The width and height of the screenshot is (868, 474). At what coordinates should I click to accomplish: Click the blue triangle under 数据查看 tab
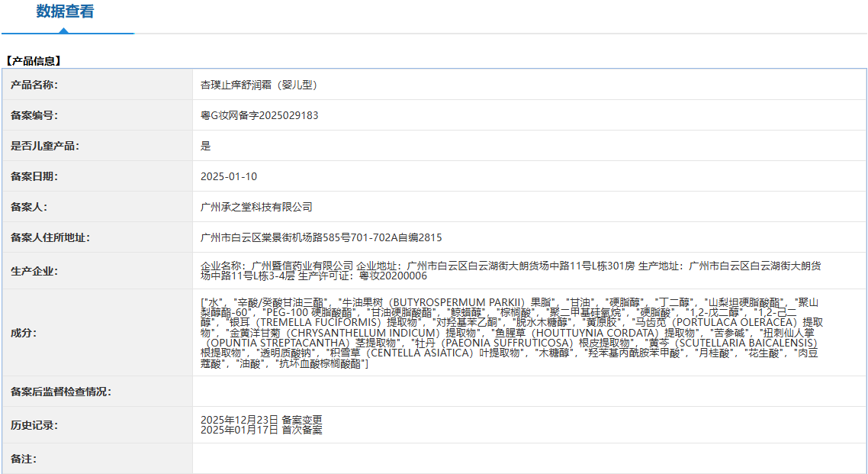[x=63, y=31]
